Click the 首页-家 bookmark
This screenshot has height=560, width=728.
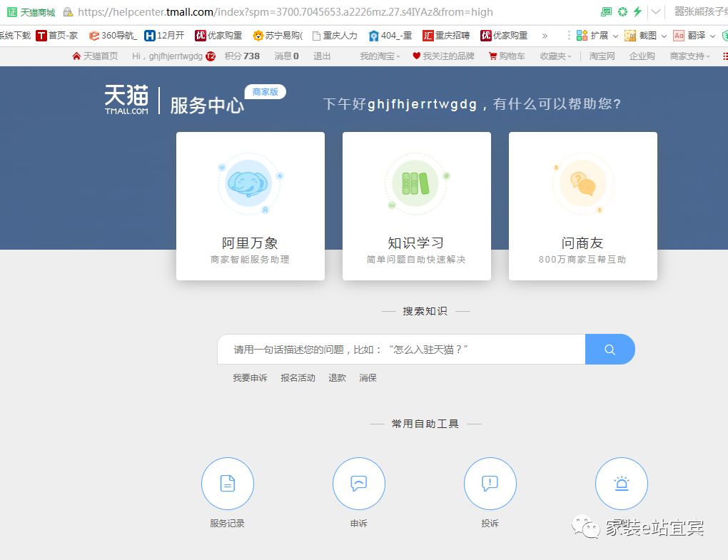tap(57, 35)
